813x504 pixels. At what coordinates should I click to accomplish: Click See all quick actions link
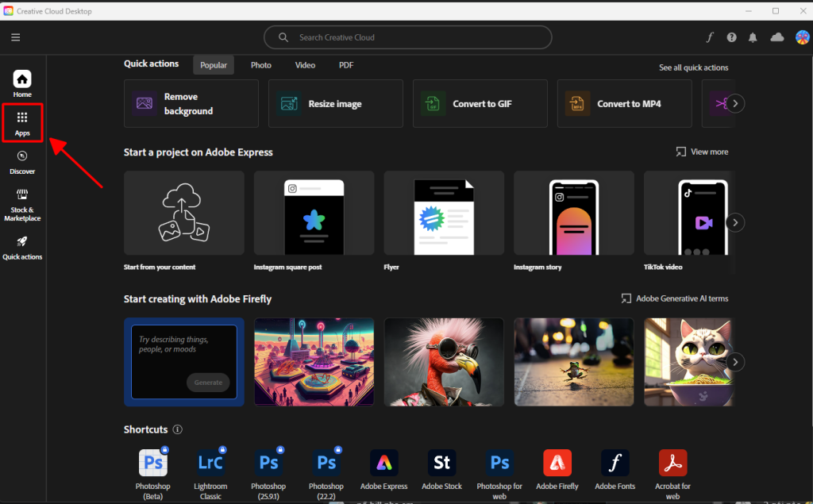[x=693, y=67]
